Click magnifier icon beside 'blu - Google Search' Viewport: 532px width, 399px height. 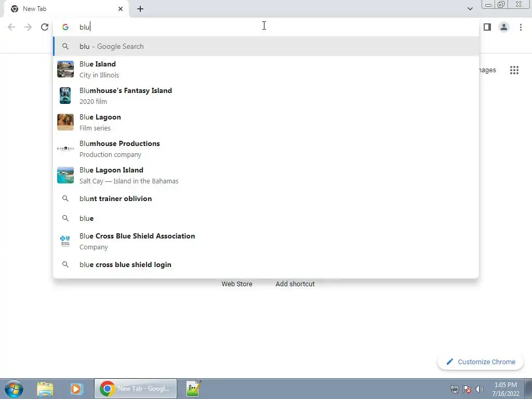[x=65, y=46]
